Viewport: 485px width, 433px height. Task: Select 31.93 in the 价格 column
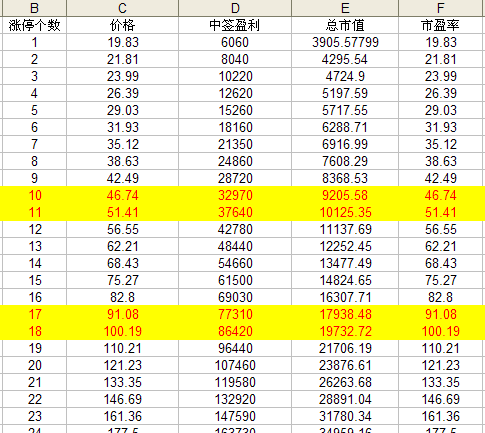[x=122, y=127]
